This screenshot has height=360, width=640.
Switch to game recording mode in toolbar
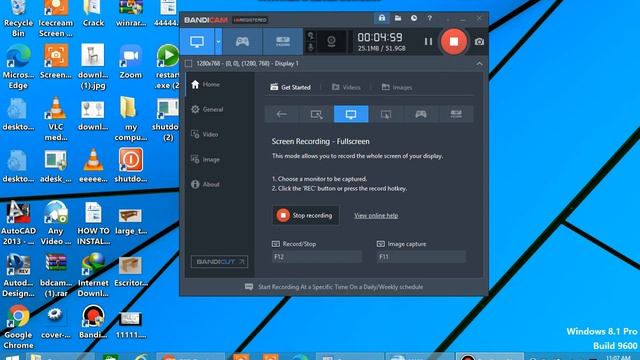coord(242,42)
